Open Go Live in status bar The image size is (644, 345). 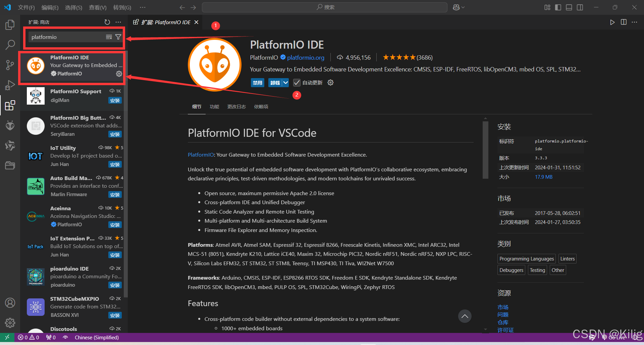[x=614, y=337]
